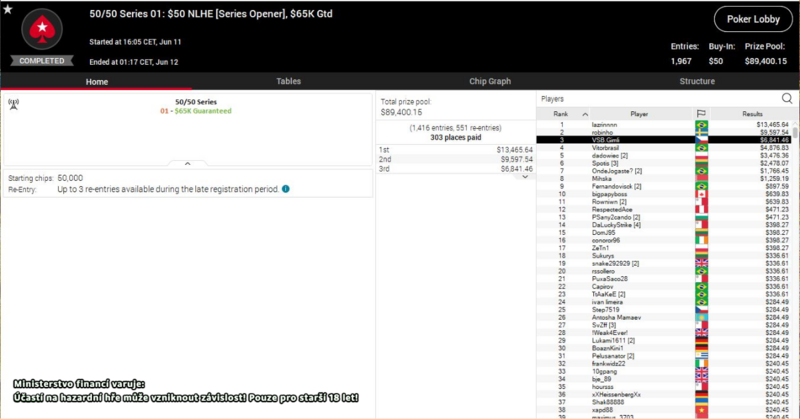This screenshot has height=419, width=800.
Task: Click the Poker Lobby button
Action: tap(753, 19)
